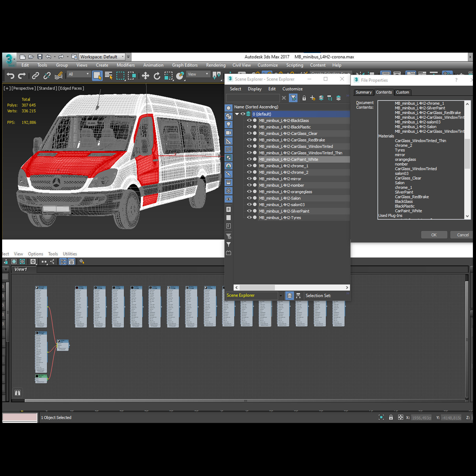Click the binoculars search icon in View1
The image size is (476, 476).
pyautogui.click(x=17, y=392)
